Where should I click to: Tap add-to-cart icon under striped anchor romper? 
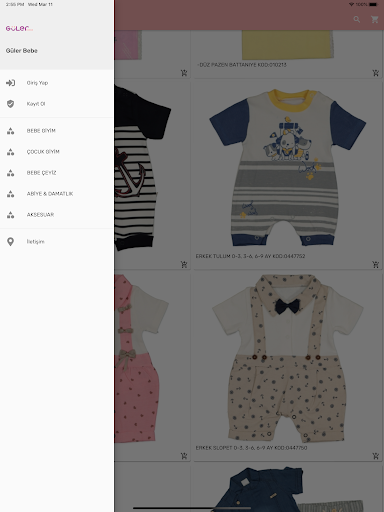(x=184, y=264)
